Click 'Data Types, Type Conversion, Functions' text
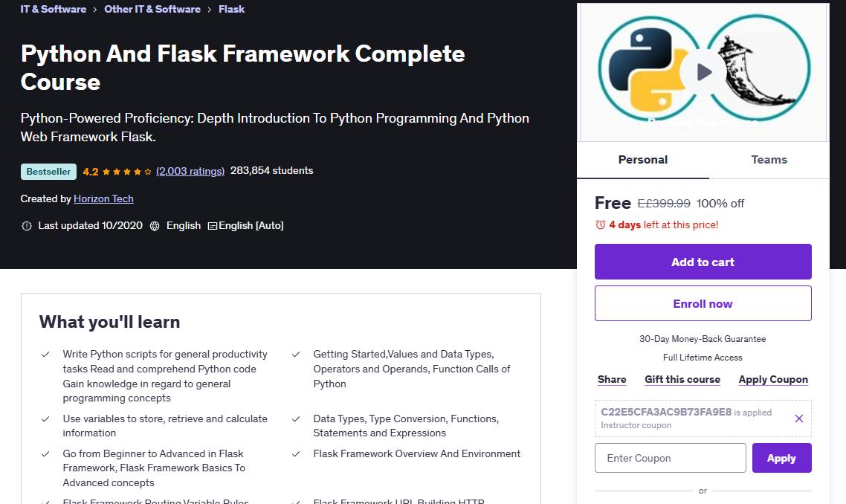This screenshot has width=846, height=504. pos(407,426)
